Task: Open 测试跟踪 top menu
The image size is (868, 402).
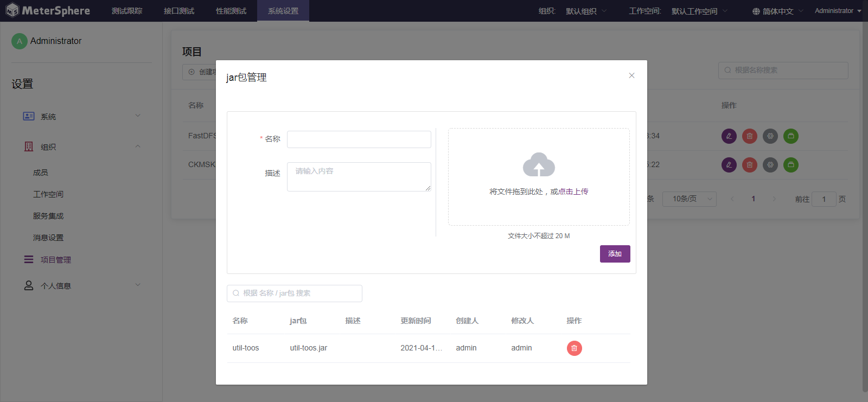Action: pyautogui.click(x=127, y=11)
